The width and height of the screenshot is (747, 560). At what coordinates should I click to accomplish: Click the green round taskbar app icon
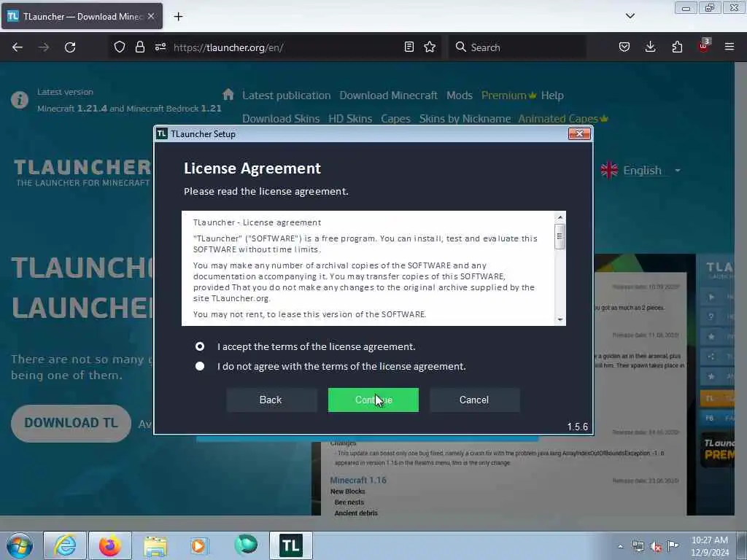pyautogui.click(x=246, y=544)
